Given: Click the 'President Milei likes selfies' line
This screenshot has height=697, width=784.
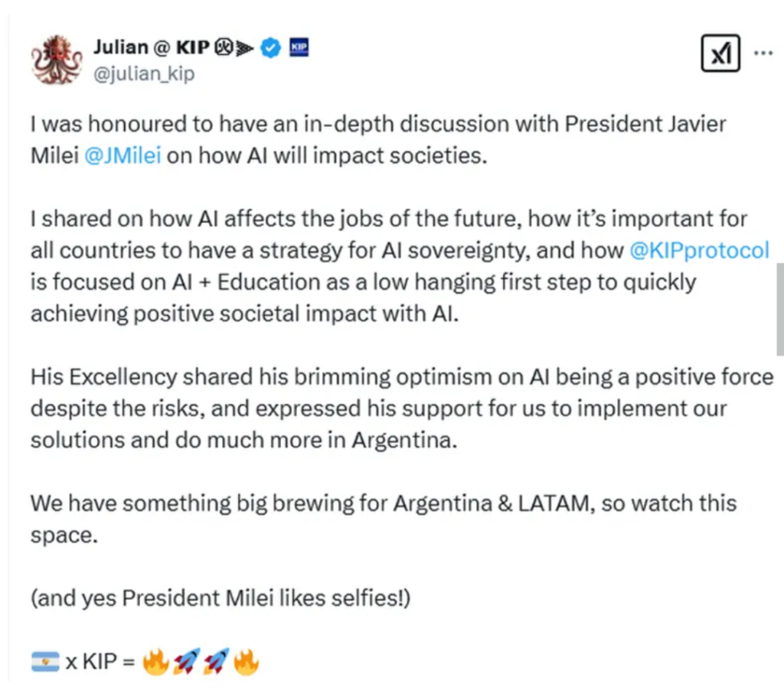Looking at the screenshot, I should click(x=220, y=598).
